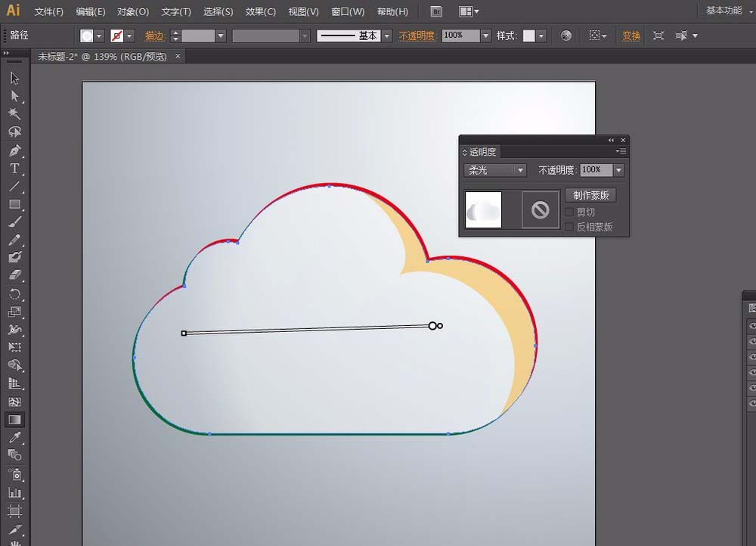
Task: Select the Magic Wand tool
Action: click(x=14, y=113)
